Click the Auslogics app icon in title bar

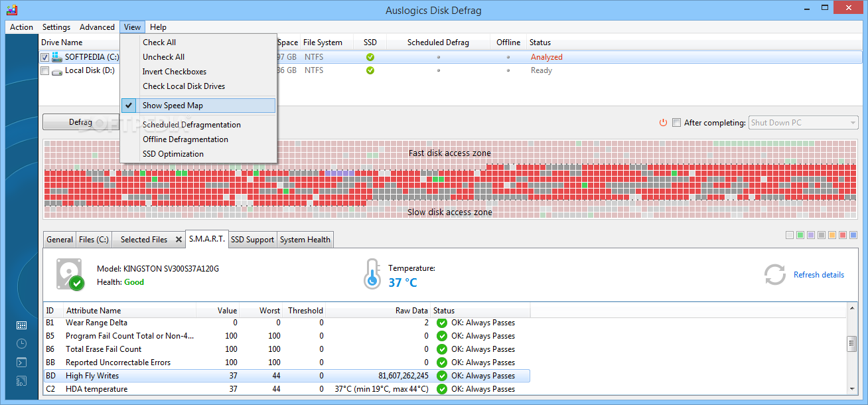[11, 10]
